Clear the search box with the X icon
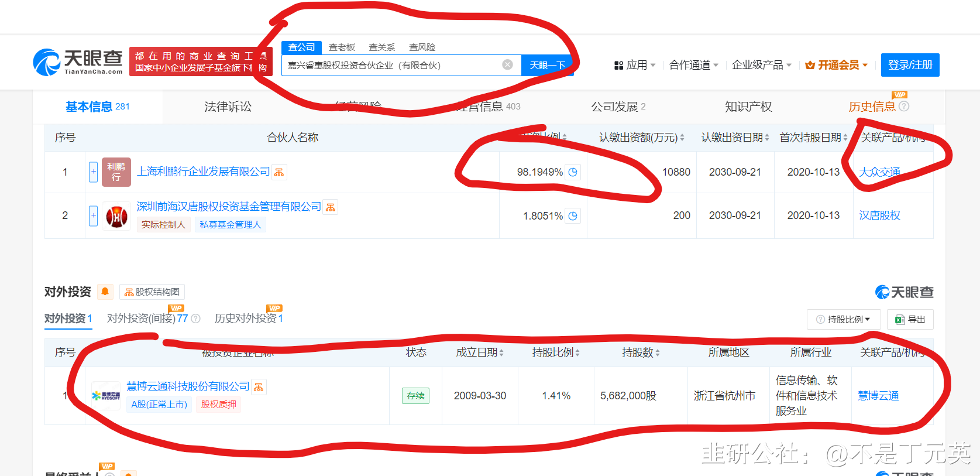Image resolution: width=980 pixels, height=476 pixels. [x=508, y=64]
